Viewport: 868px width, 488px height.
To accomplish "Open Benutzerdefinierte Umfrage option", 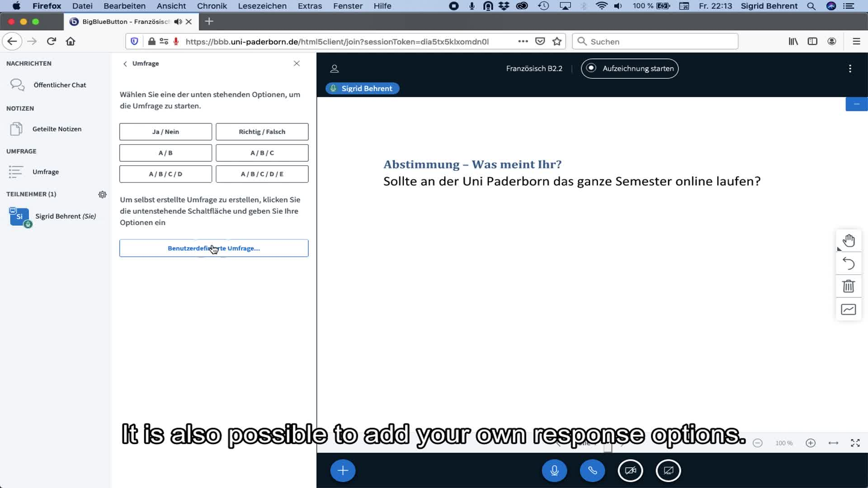I will click(213, 248).
